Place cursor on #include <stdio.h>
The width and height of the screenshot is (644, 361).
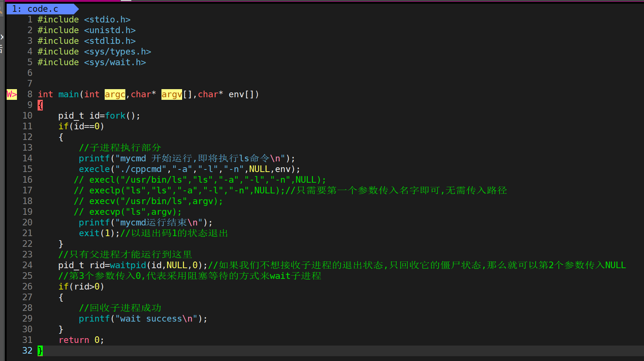click(84, 20)
